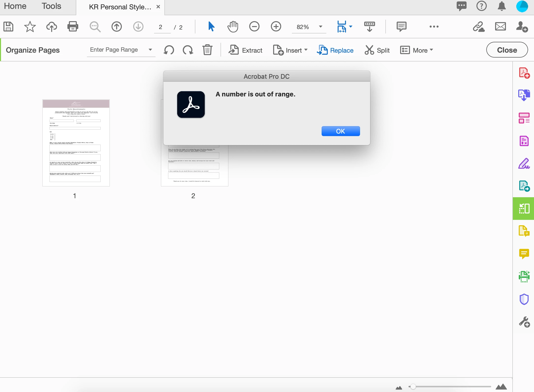Screen dimensions: 534x392
Task: Click the Close button for Organize Pages
Action: pyautogui.click(x=507, y=50)
